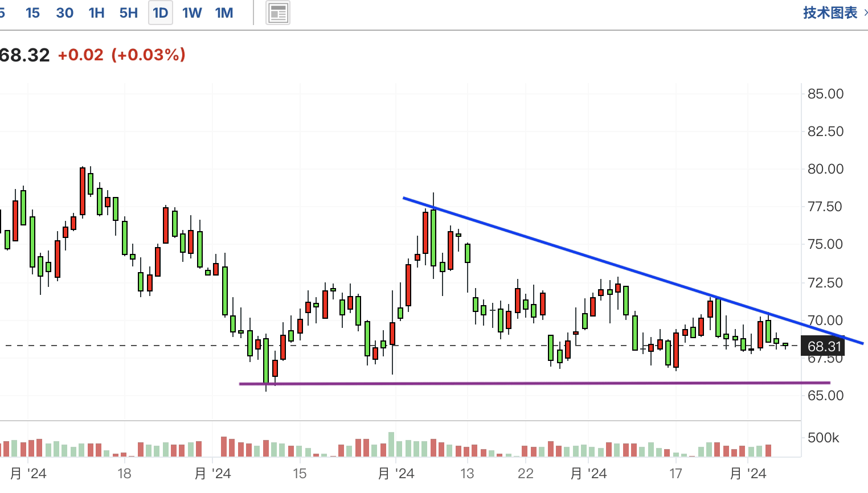Click the current price label 68.31

824,346
